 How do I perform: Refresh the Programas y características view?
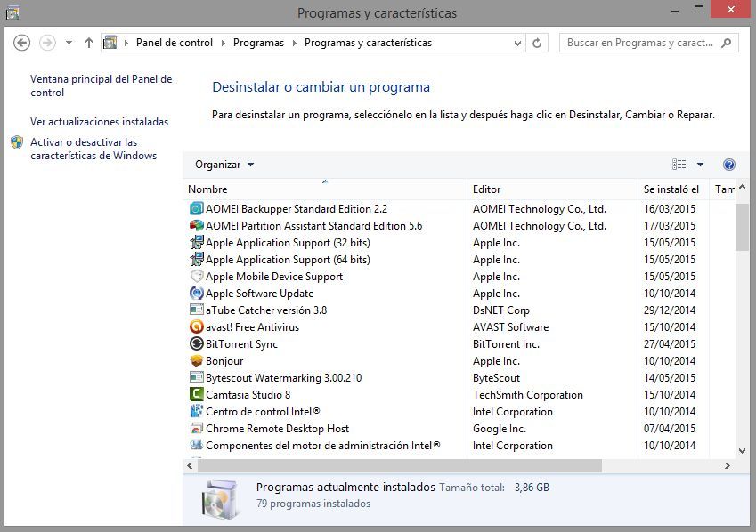coord(537,43)
